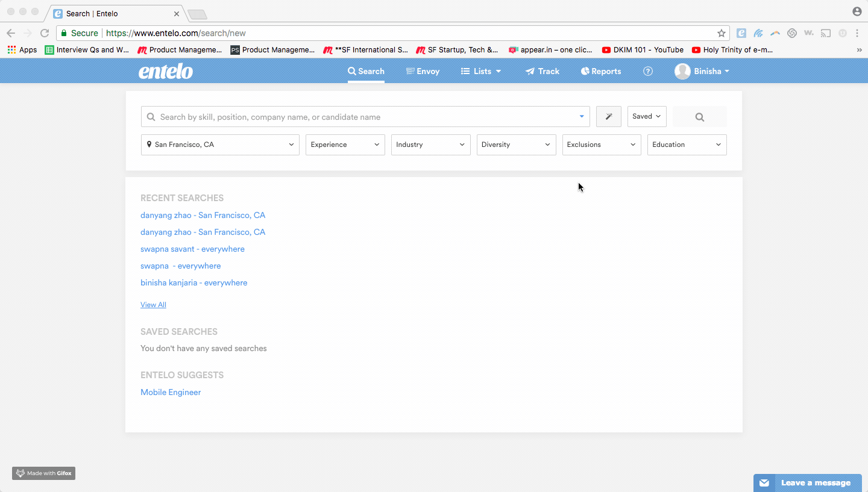Open binisha kanjaria - everywhere search
Screen dimensions: 868x492
click(193, 282)
